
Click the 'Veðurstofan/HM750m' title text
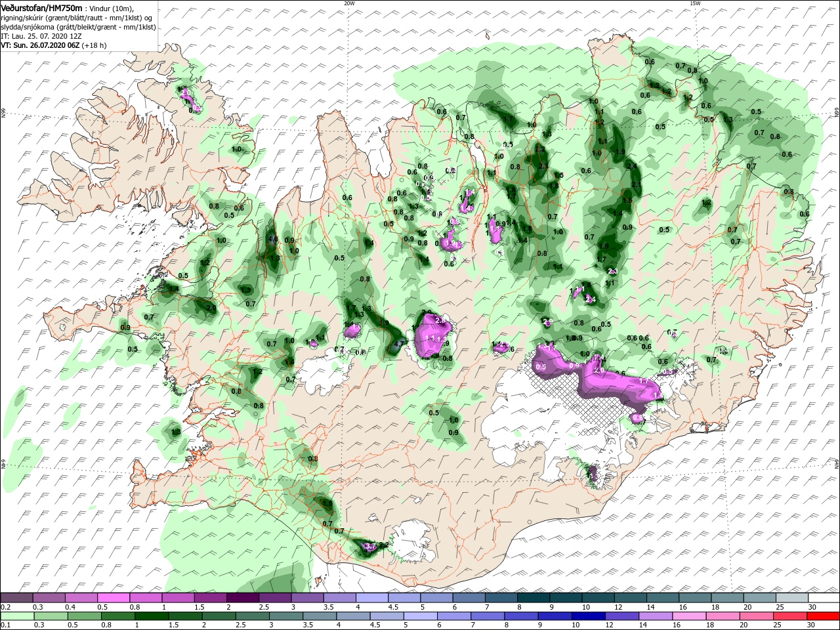click(41, 7)
